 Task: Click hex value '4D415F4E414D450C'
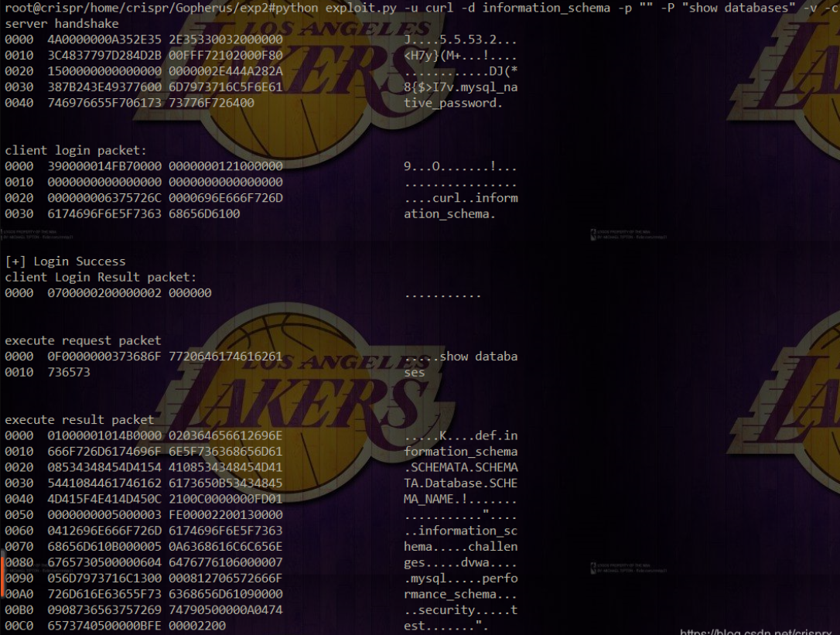click(x=104, y=500)
